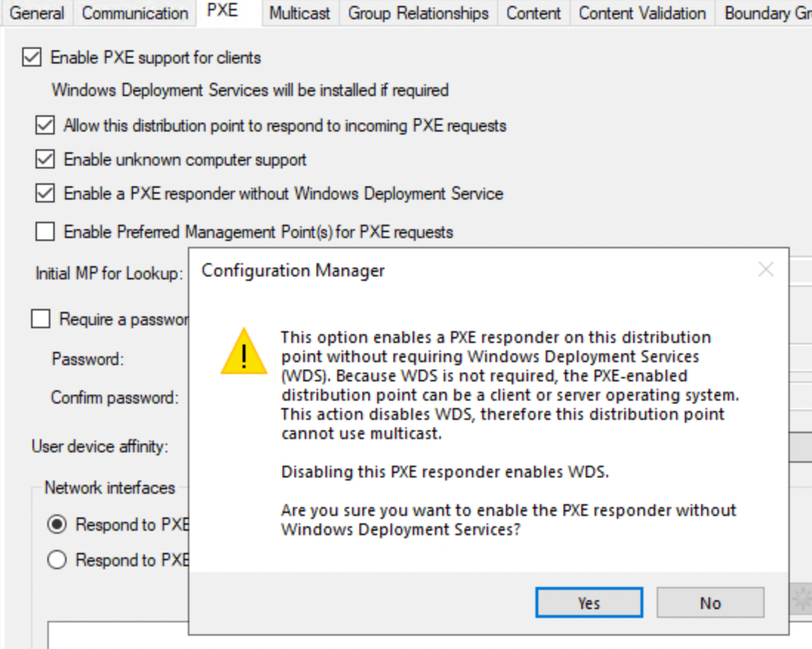The height and width of the screenshot is (649, 812).
Task: Toggle Enable PXE support for clients
Action: tap(32, 58)
